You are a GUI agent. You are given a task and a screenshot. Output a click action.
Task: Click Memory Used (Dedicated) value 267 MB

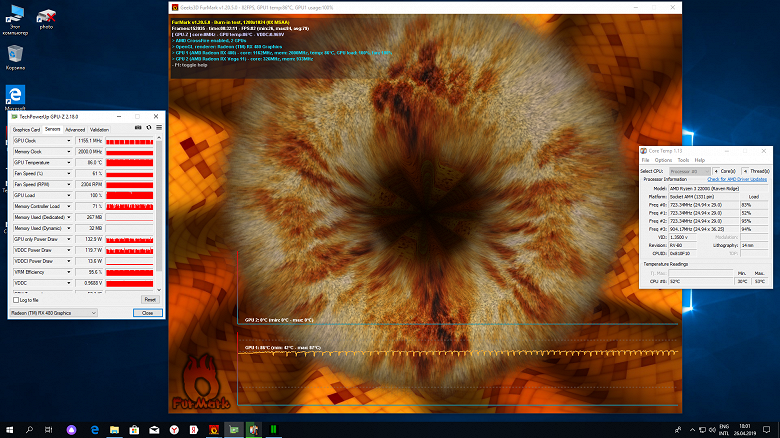pos(90,218)
